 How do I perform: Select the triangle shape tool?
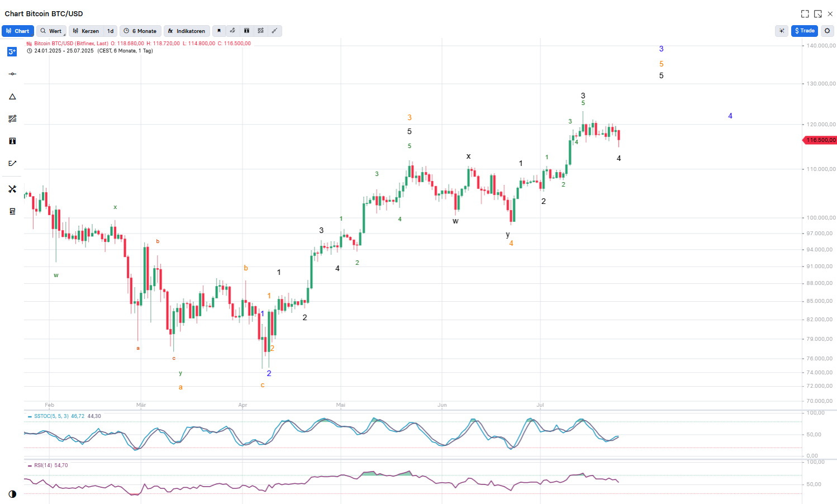pos(12,97)
